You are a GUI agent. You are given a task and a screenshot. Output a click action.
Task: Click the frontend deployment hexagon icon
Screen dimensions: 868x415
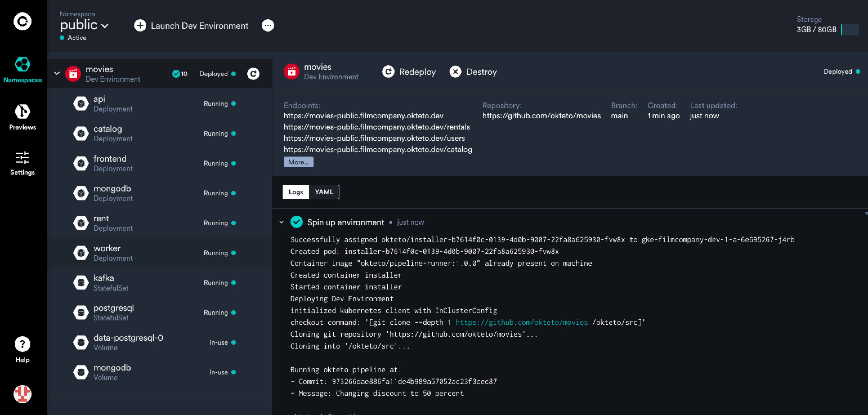pos(81,163)
